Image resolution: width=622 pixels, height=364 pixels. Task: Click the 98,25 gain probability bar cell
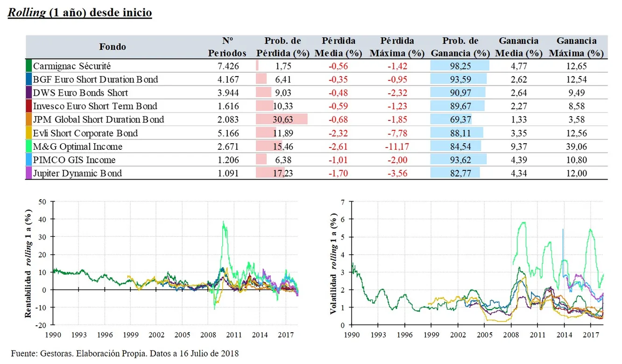coord(459,66)
